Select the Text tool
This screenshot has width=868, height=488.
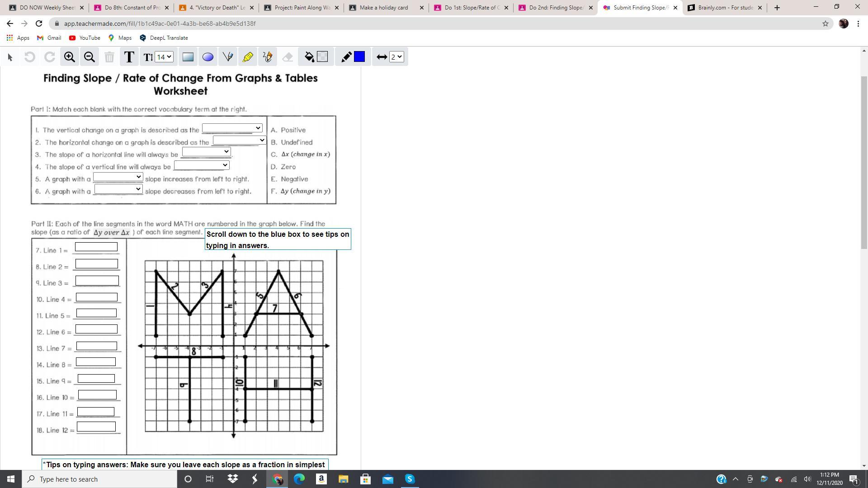[x=129, y=57]
